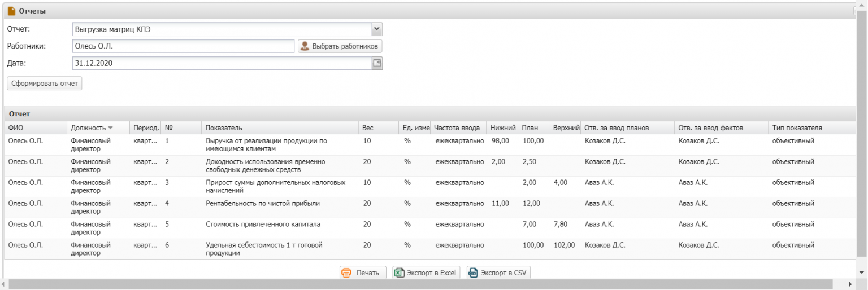The image size is (868, 290).
Task: Click the Excel icon on export button
Action: pos(399,273)
